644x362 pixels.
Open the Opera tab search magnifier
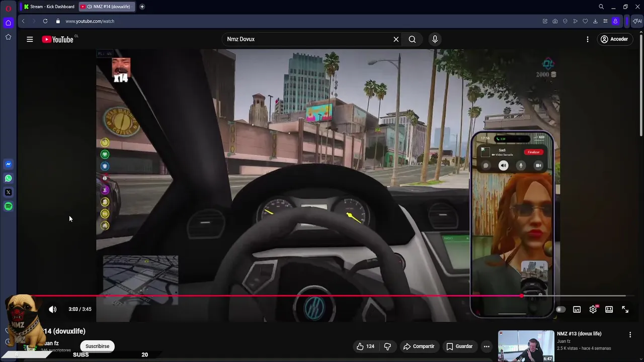click(x=601, y=7)
